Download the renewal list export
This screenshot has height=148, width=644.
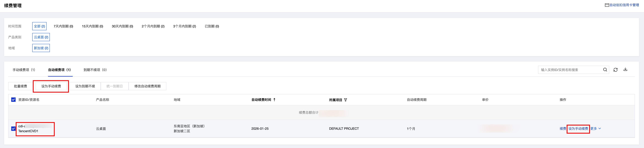(x=625, y=70)
